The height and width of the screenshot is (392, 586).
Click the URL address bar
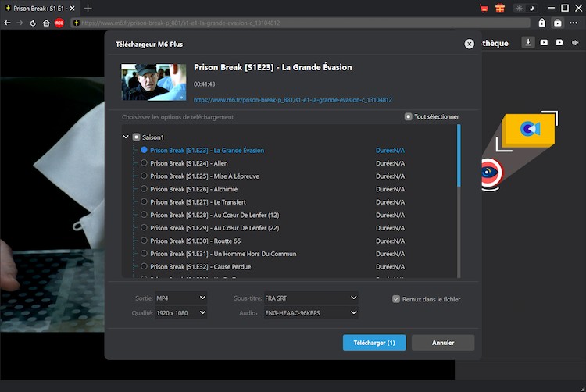tap(301, 23)
